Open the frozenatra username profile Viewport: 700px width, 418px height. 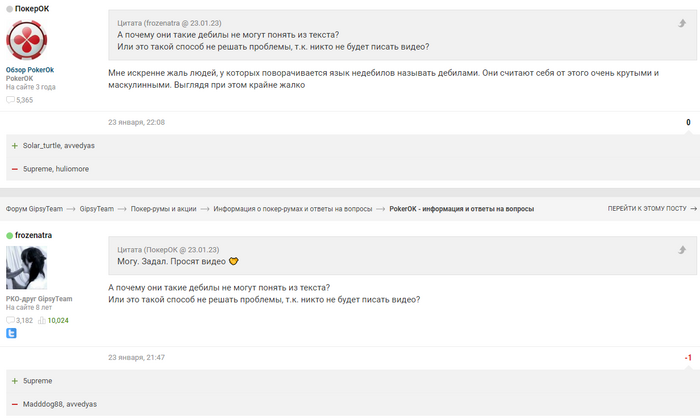33,235
